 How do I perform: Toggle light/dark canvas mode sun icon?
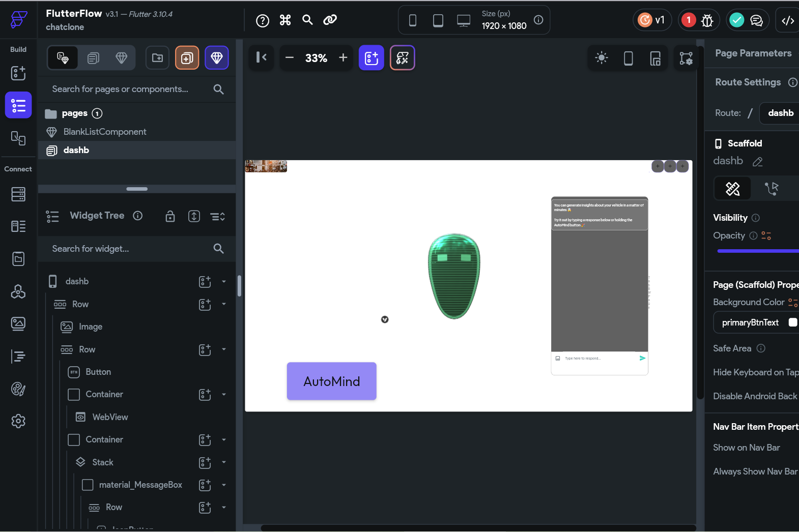pos(602,58)
